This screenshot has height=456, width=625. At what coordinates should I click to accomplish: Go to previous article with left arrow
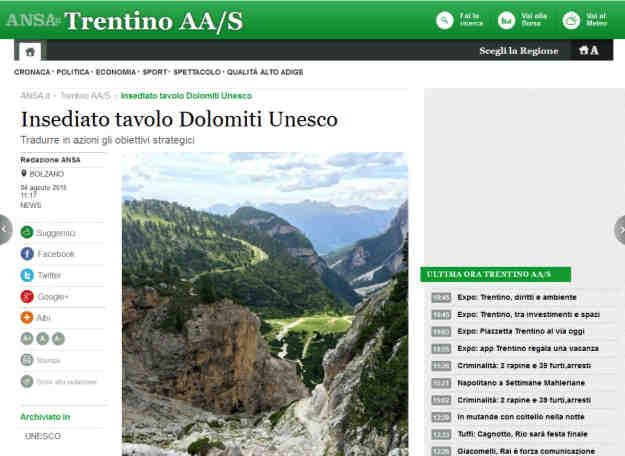(4, 230)
